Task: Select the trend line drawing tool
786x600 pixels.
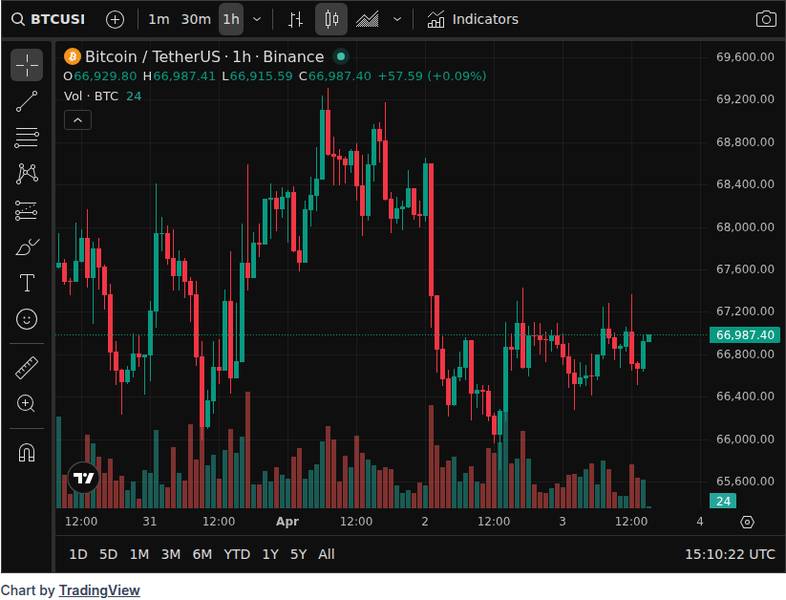Action: click(27, 101)
